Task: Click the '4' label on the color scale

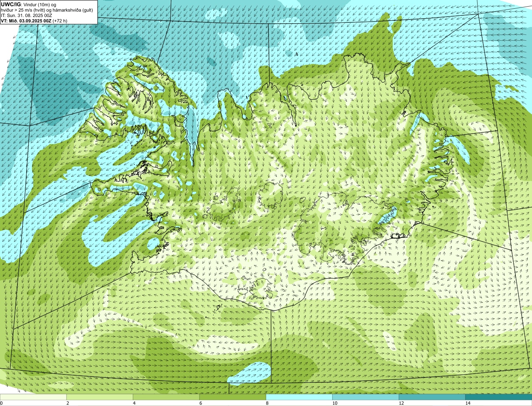Action: [x=134, y=403]
